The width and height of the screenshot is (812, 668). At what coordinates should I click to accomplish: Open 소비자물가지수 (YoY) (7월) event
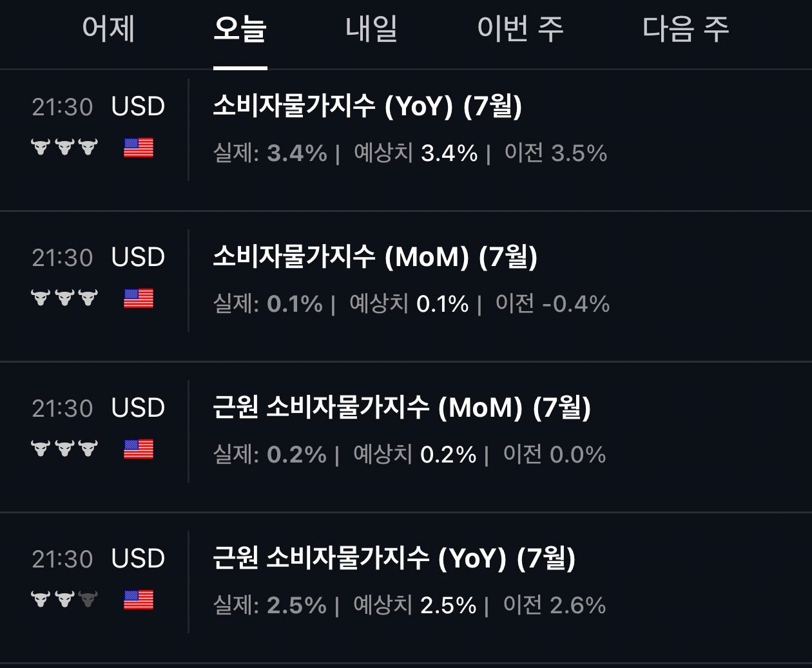point(367,106)
